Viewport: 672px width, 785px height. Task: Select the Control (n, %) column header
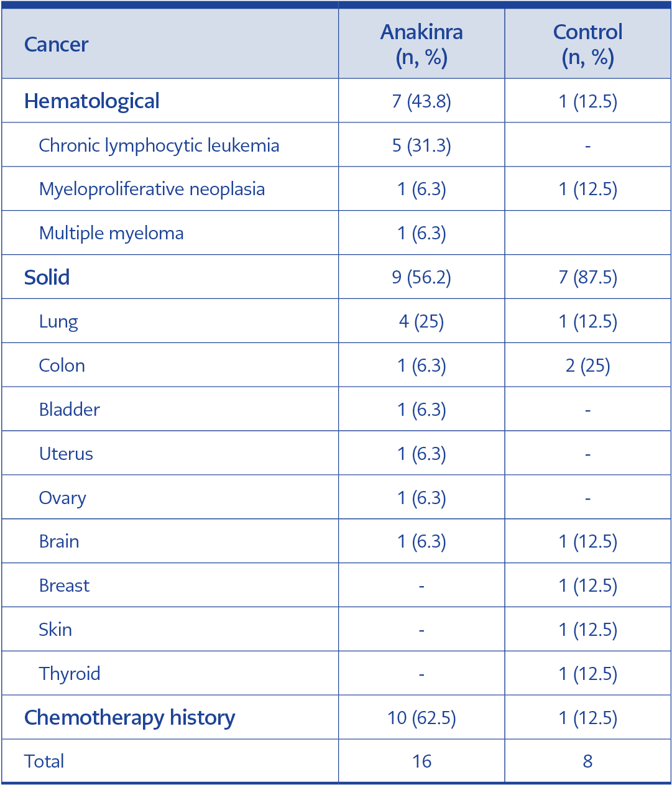click(587, 45)
